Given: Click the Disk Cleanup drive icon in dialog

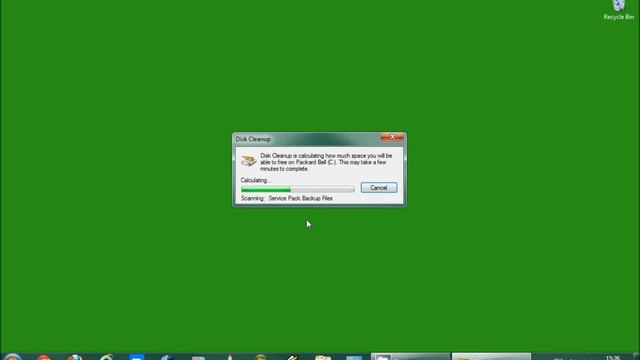Looking at the screenshot, I should 248,160.
